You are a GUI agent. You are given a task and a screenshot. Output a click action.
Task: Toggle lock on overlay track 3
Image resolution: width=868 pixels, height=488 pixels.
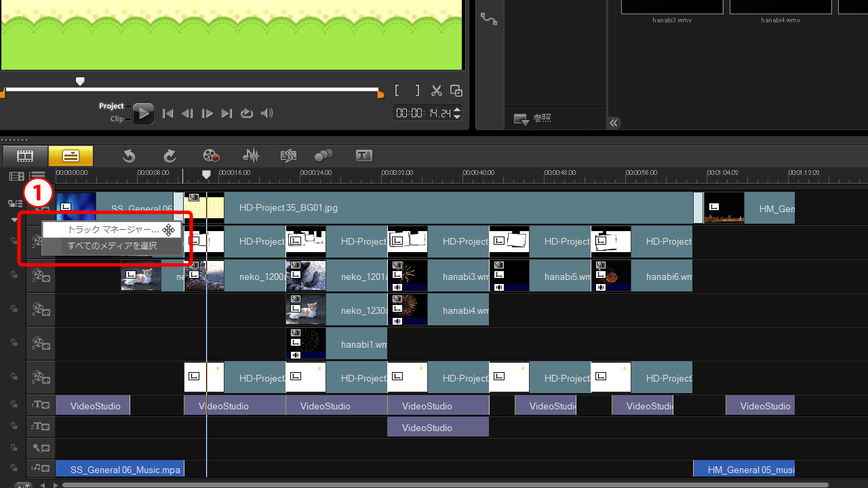14,275
